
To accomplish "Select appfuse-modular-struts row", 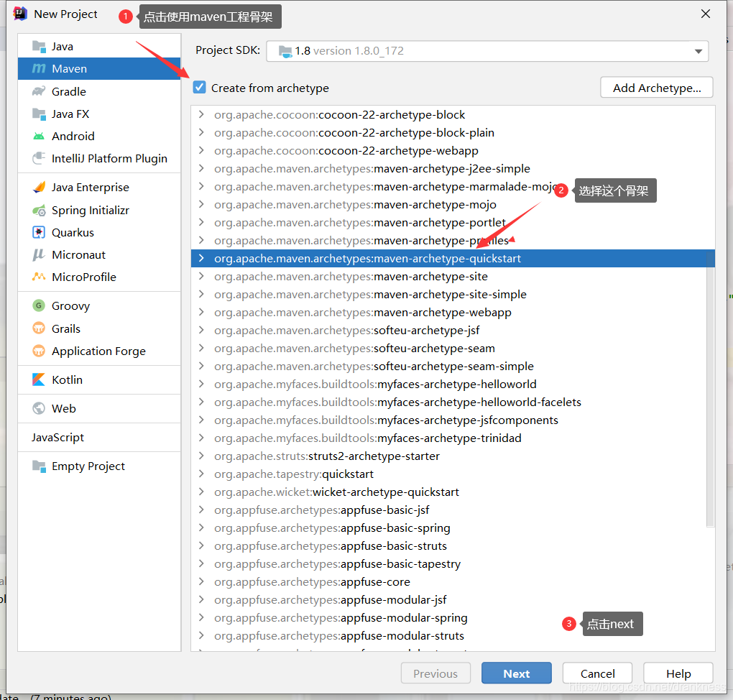I will pyautogui.click(x=453, y=635).
